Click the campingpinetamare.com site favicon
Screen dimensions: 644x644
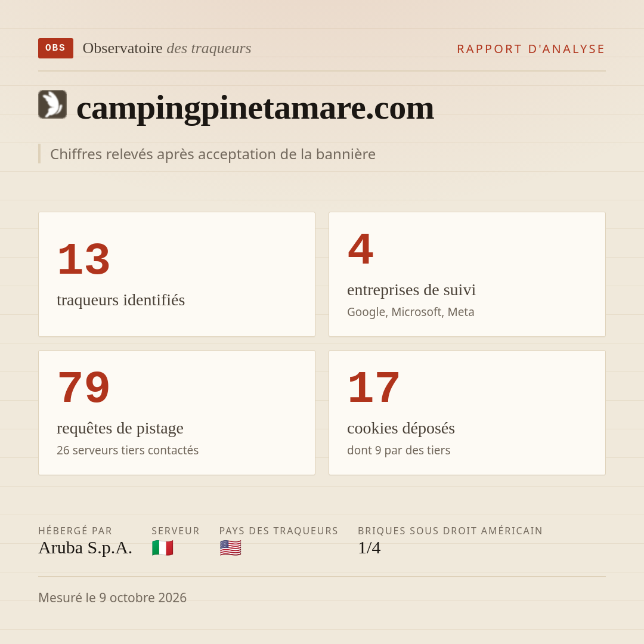tap(52, 104)
